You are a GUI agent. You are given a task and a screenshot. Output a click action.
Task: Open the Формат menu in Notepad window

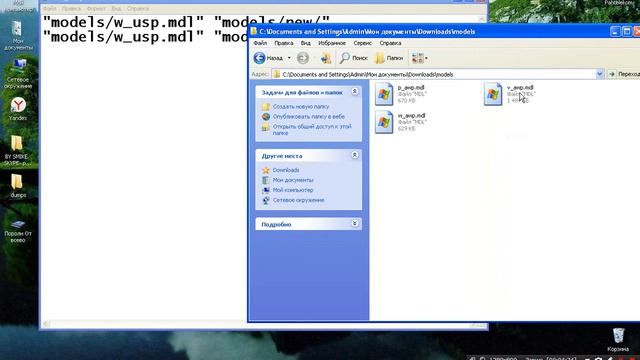coord(96,9)
